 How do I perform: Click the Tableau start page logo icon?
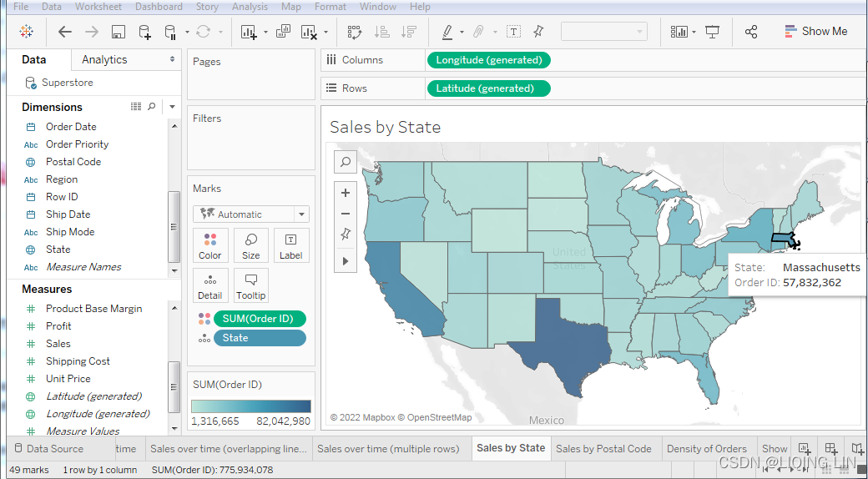click(26, 32)
